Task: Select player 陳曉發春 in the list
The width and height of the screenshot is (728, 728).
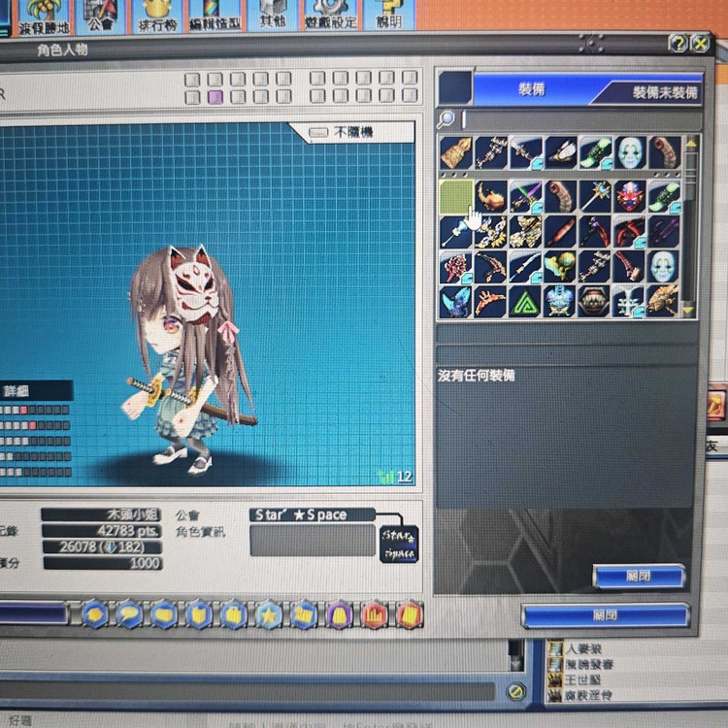Action: (x=589, y=664)
